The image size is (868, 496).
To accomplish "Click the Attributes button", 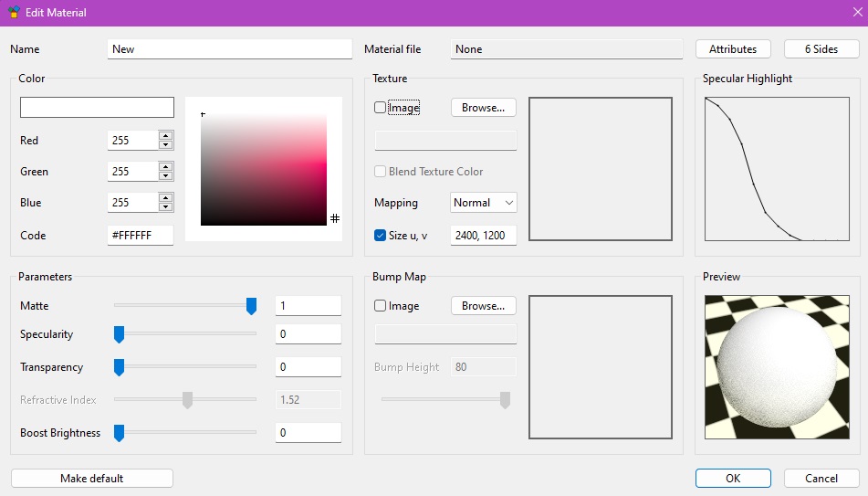I will click(x=733, y=48).
